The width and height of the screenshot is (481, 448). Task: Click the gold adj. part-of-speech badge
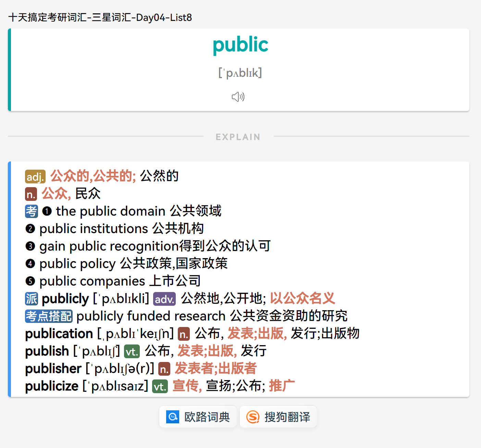[x=35, y=177]
